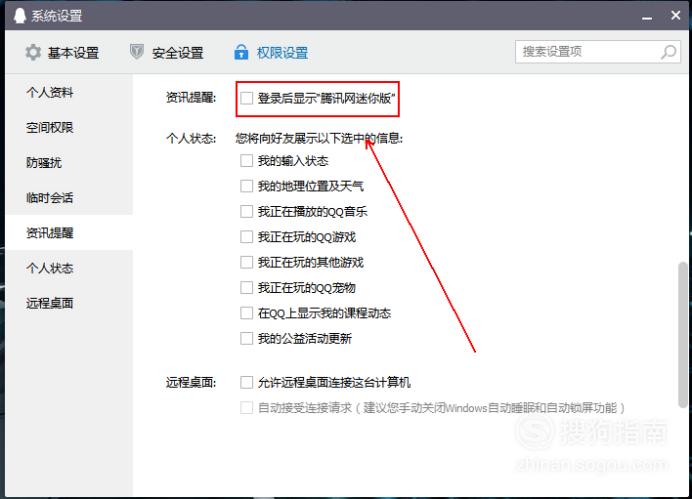The width and height of the screenshot is (692, 499).
Task: Click the 个人状态: section label
Action: pyautogui.click(x=191, y=139)
